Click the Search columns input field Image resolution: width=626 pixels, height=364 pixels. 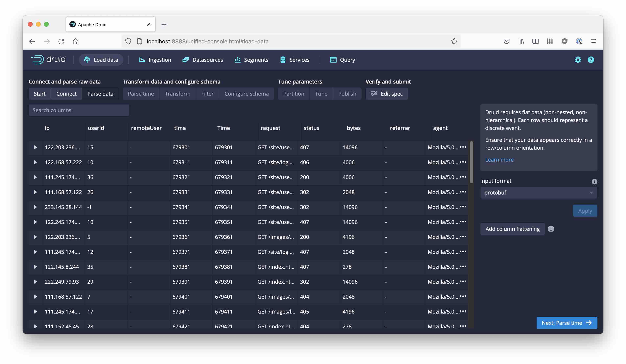(79, 110)
